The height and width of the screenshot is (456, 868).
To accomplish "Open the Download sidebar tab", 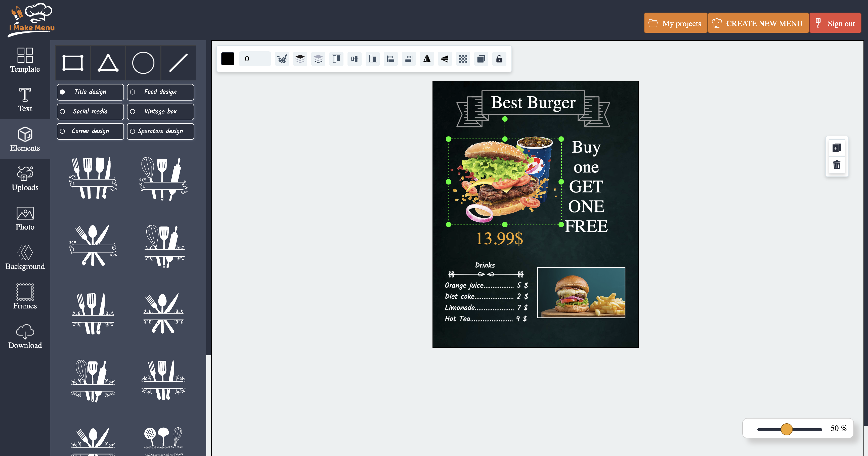I will [25, 336].
